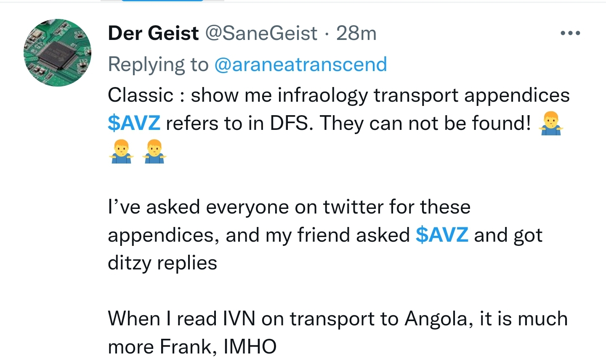Click the 'ditzy replies' text line

(162, 263)
